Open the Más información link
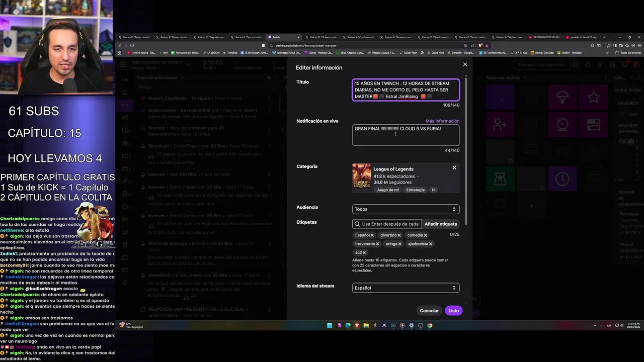This screenshot has height=362, width=644. (x=442, y=121)
